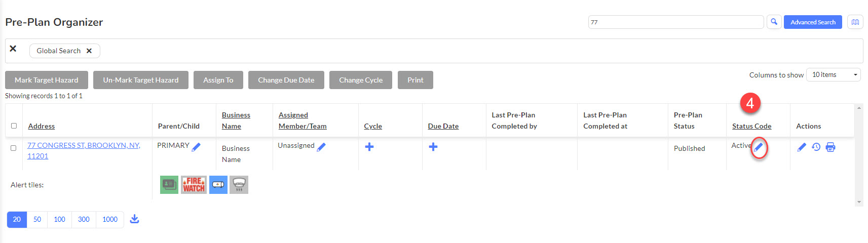Sort by Status Code column header
Viewport: 868px width, 243px height.
[x=751, y=126]
